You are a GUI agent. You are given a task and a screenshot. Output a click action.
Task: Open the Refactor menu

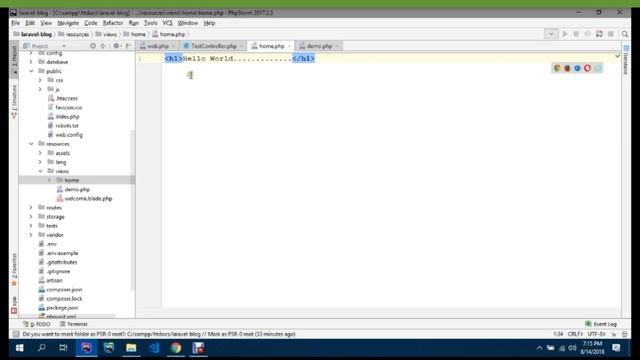[x=113, y=23]
